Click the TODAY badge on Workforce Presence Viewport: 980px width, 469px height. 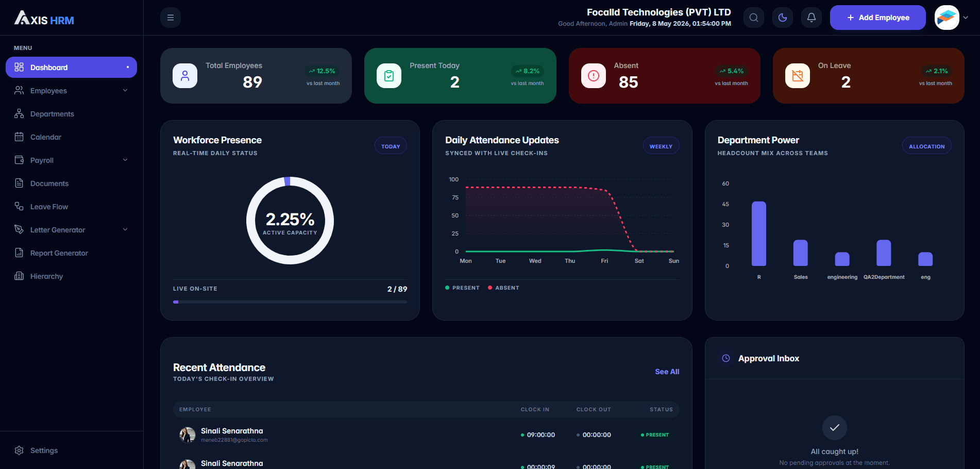tap(391, 146)
